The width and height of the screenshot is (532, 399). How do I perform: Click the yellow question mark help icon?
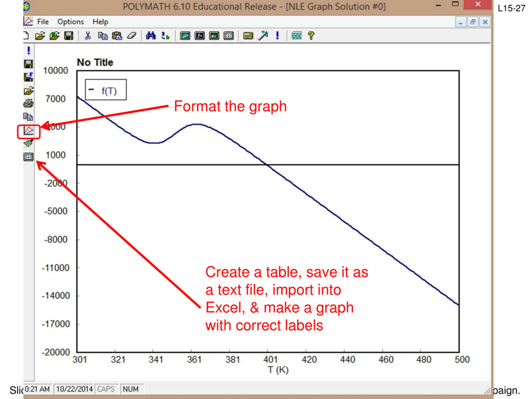point(311,36)
